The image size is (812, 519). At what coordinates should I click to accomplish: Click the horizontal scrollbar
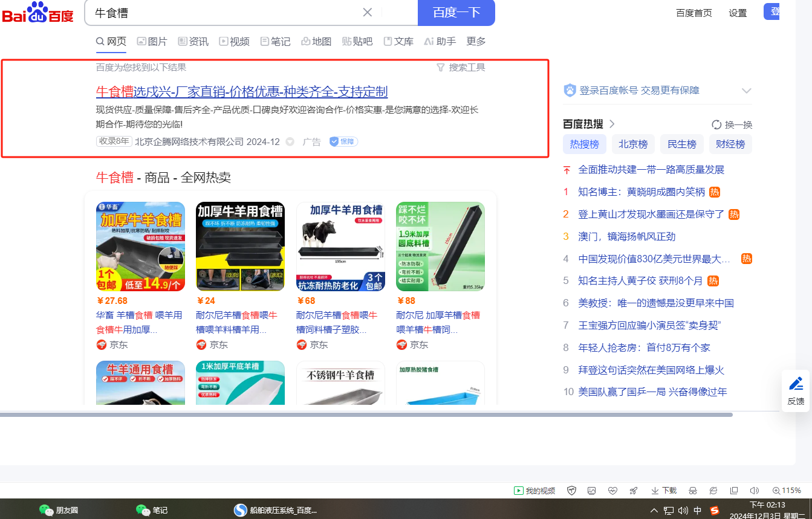coord(366,415)
